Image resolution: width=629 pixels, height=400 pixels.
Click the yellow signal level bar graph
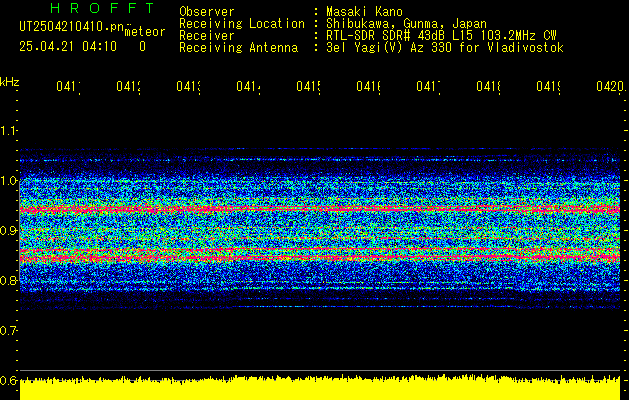[x=320, y=388]
